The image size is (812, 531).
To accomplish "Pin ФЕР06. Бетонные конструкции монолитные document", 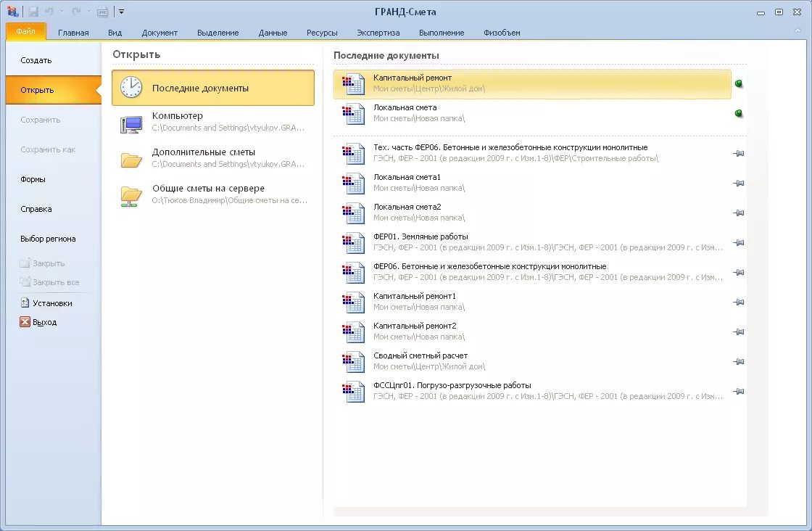I will click(739, 273).
